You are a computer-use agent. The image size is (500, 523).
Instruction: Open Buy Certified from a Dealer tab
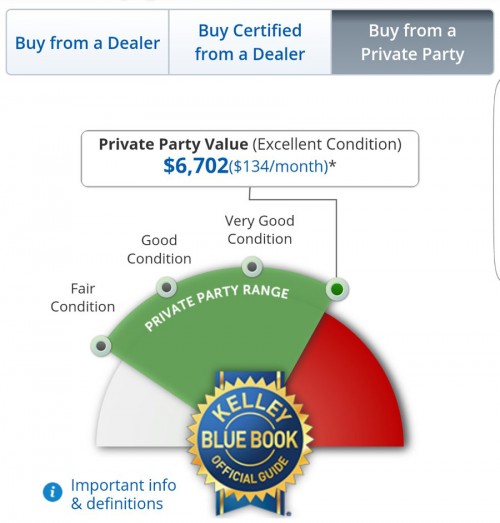[250, 42]
